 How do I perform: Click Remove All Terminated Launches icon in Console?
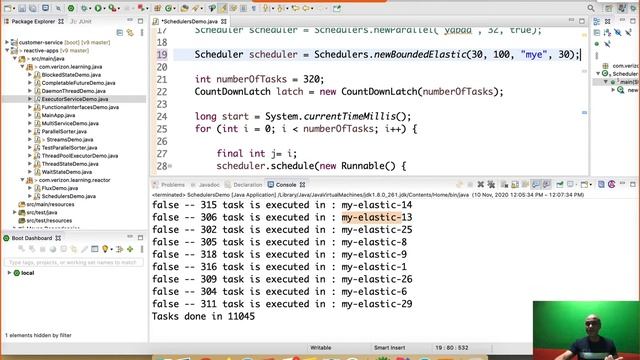coord(491,184)
